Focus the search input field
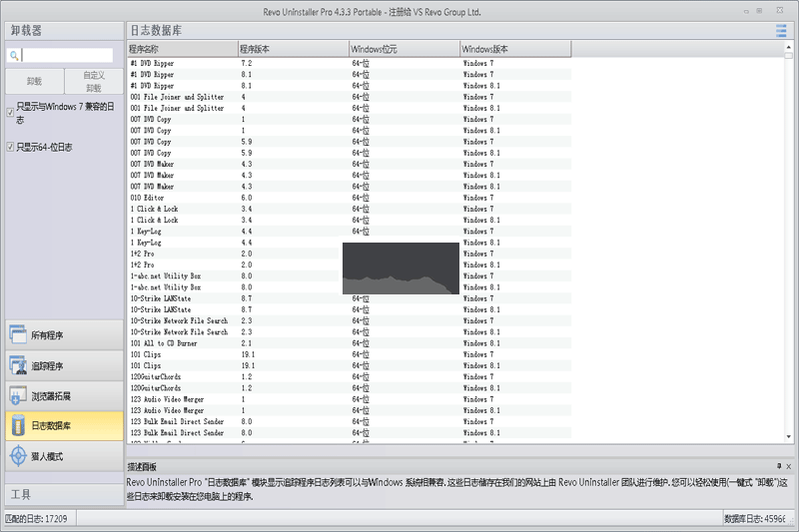Screen dimensions: 799x532 point(67,55)
